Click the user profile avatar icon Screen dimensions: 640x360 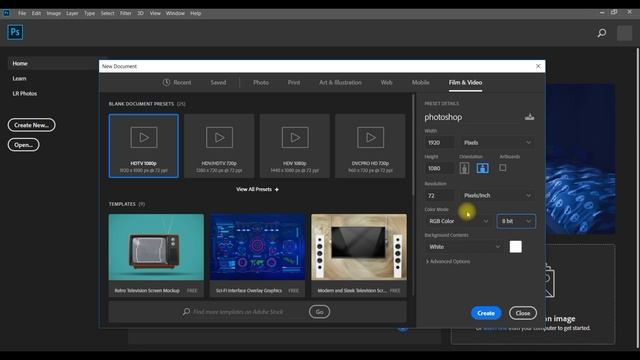(624, 33)
